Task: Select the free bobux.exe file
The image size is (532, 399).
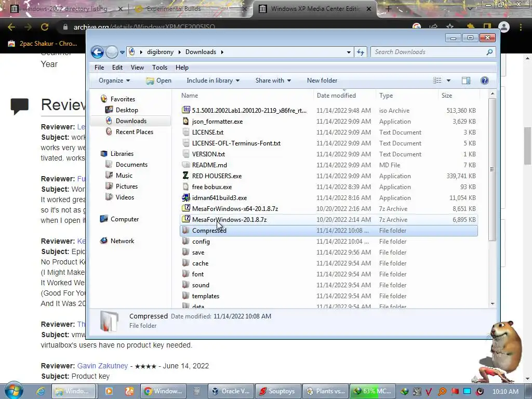Action: [x=212, y=187]
